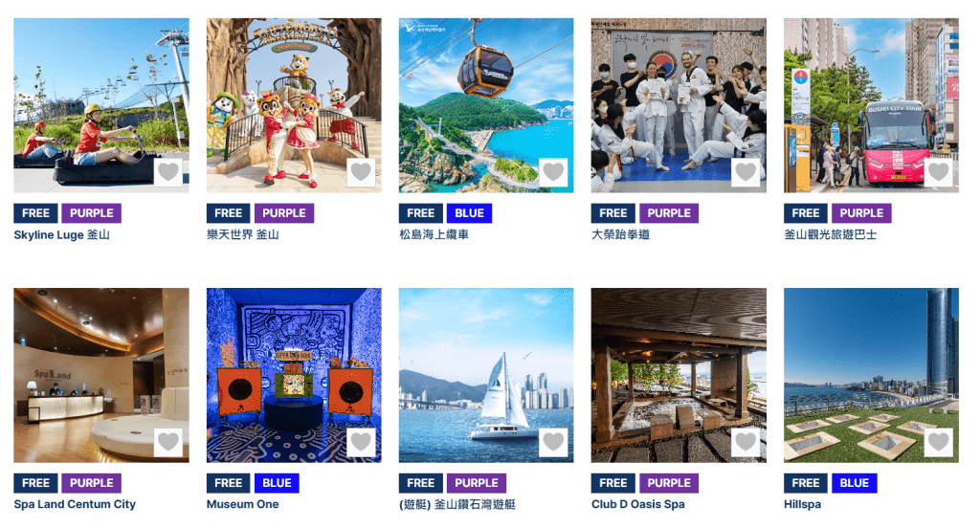Toggle heart on yacht attraction image
Screen dimensions: 980x528
point(553,442)
